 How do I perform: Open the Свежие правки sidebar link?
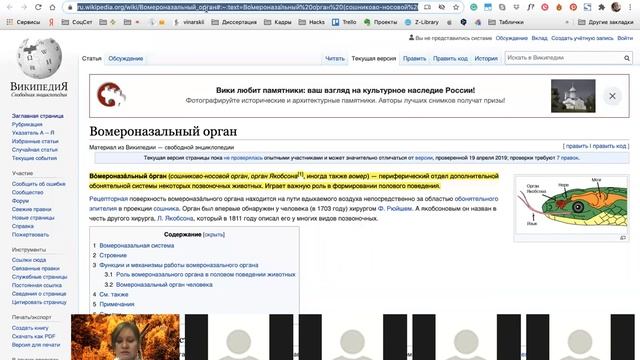pos(31,209)
